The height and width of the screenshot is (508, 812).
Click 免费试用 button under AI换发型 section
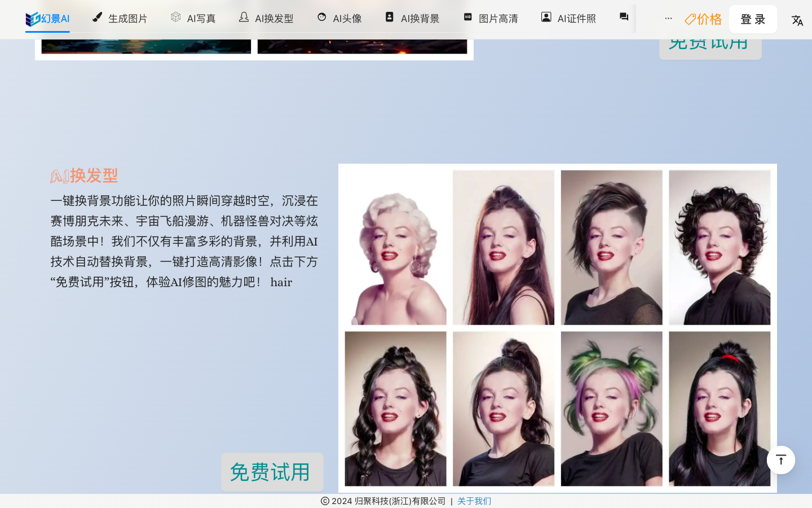pyautogui.click(x=272, y=472)
